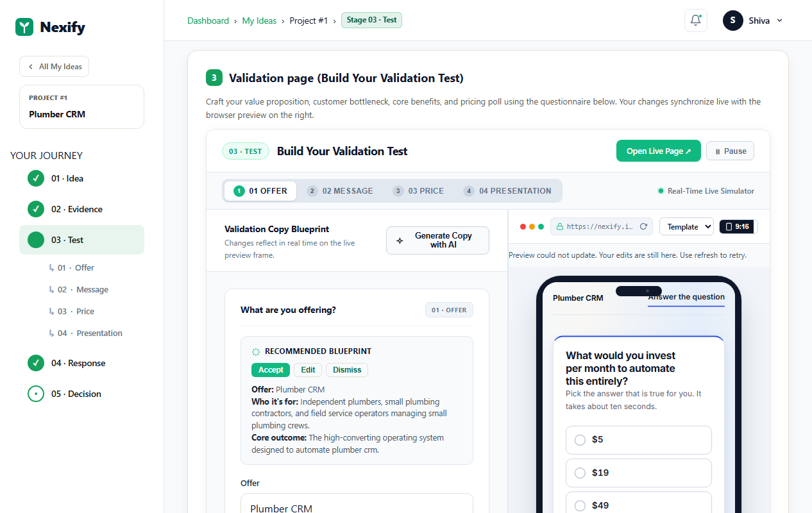Viewport: 812px width, 513px height.
Task: Open the 02 · Evidence journey step
Action: (81, 209)
